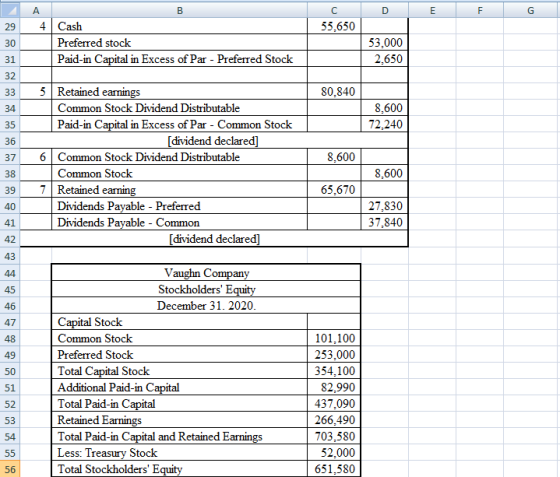Select column G header
Viewport: 560px width, 477px height.
click(531, 11)
